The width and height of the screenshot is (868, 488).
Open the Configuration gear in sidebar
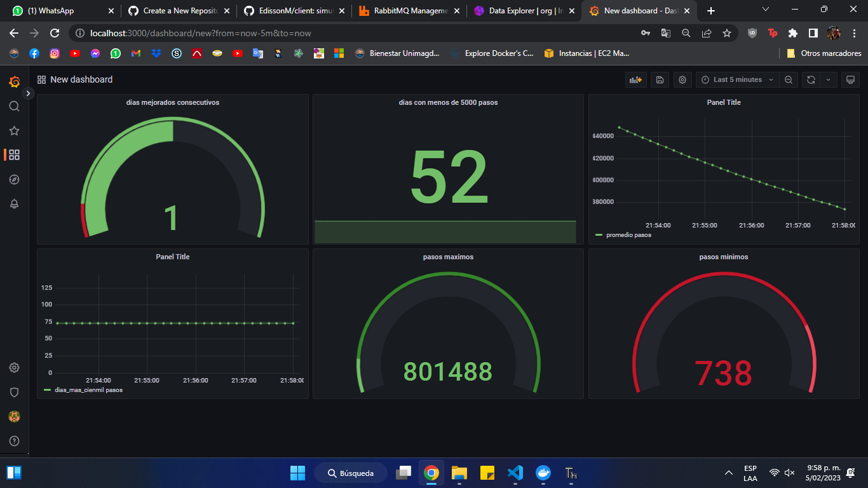click(x=14, y=368)
